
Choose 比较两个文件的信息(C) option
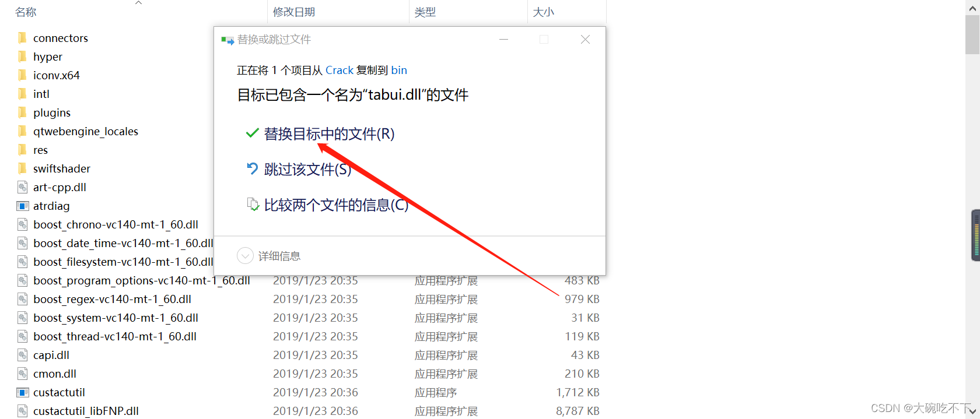[336, 205]
